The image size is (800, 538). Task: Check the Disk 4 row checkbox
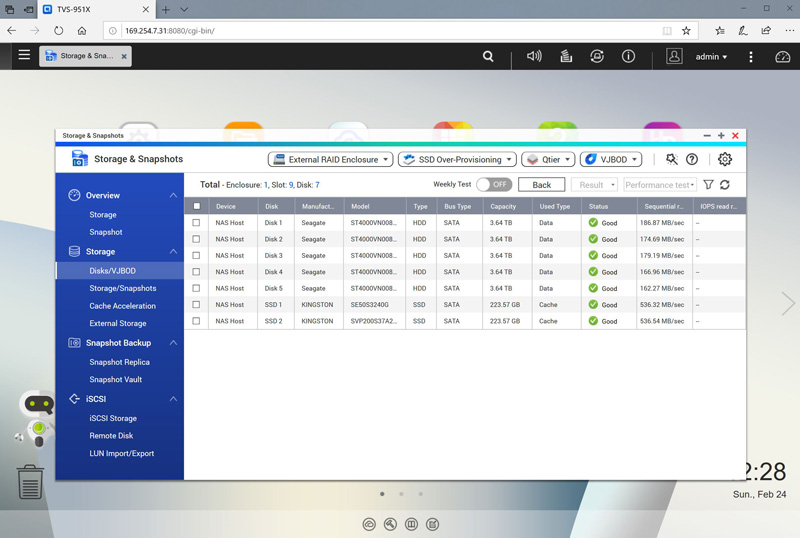(x=196, y=272)
